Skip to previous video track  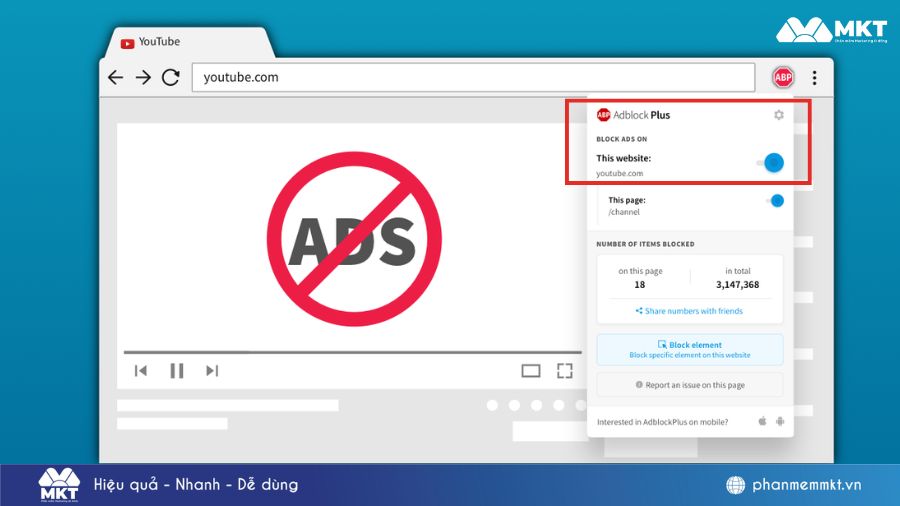point(141,371)
